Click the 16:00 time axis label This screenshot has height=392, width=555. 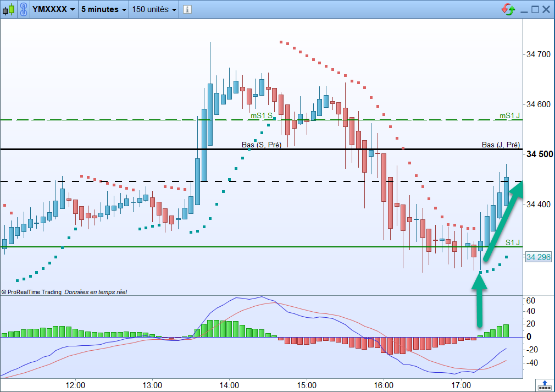pyautogui.click(x=384, y=385)
